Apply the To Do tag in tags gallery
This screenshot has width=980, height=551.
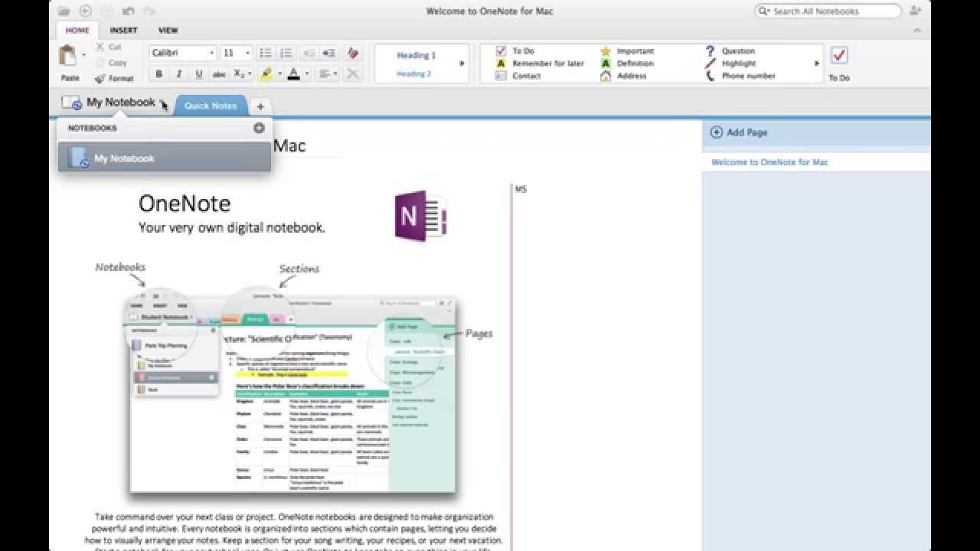click(515, 51)
